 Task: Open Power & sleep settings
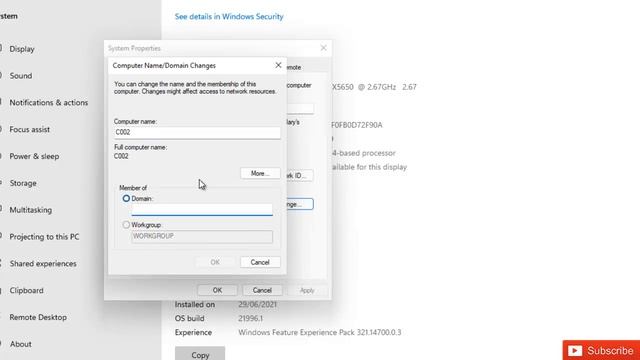point(34,156)
